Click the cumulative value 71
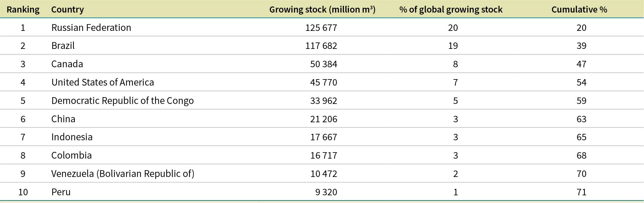 (x=581, y=192)
